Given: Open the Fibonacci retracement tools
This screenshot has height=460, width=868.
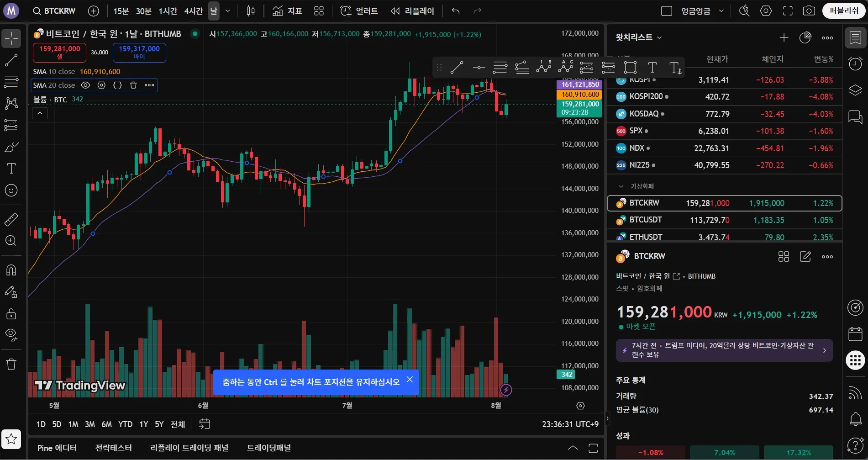Looking at the screenshot, I should click(11, 82).
